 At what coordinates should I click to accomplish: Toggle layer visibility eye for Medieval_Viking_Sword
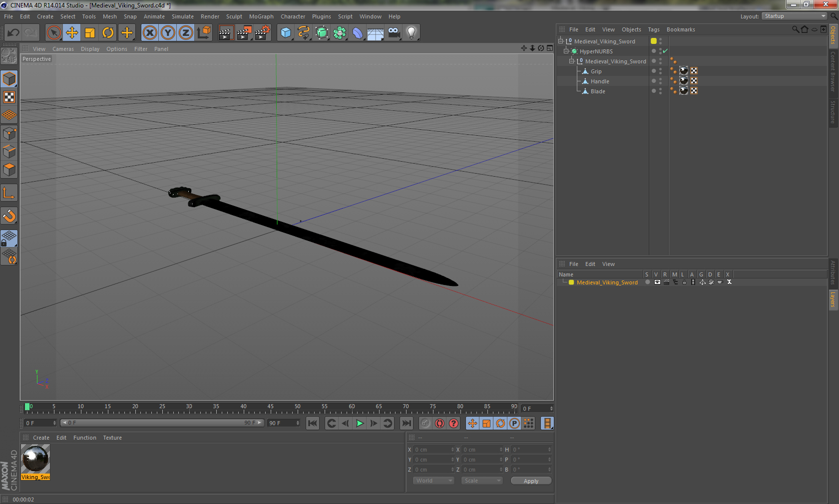pos(657,282)
